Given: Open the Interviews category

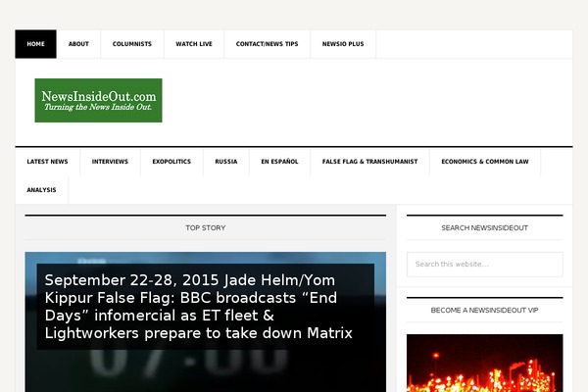Looking at the screenshot, I should coord(110,162).
